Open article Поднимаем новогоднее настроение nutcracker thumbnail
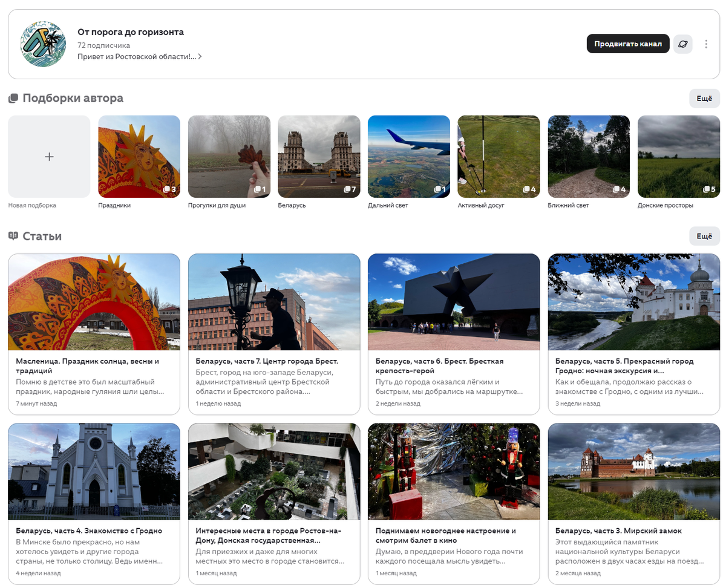726x588 pixels. click(454, 472)
